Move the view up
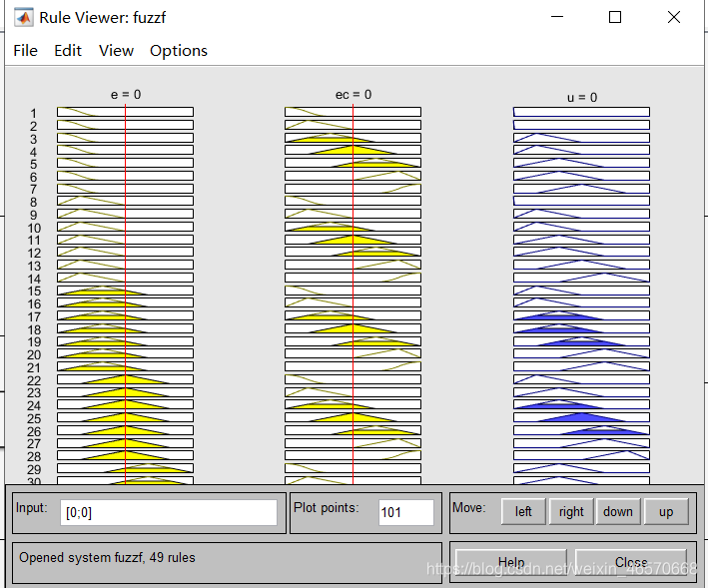 coord(666,512)
